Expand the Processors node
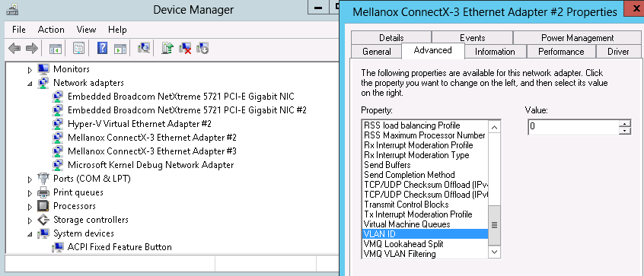The height and width of the screenshot is (276, 644). tap(30, 207)
